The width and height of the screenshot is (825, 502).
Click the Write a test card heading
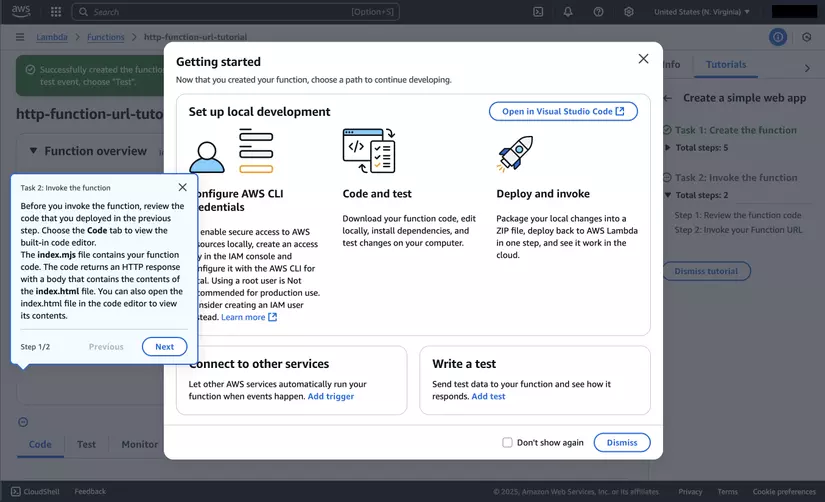pos(464,364)
